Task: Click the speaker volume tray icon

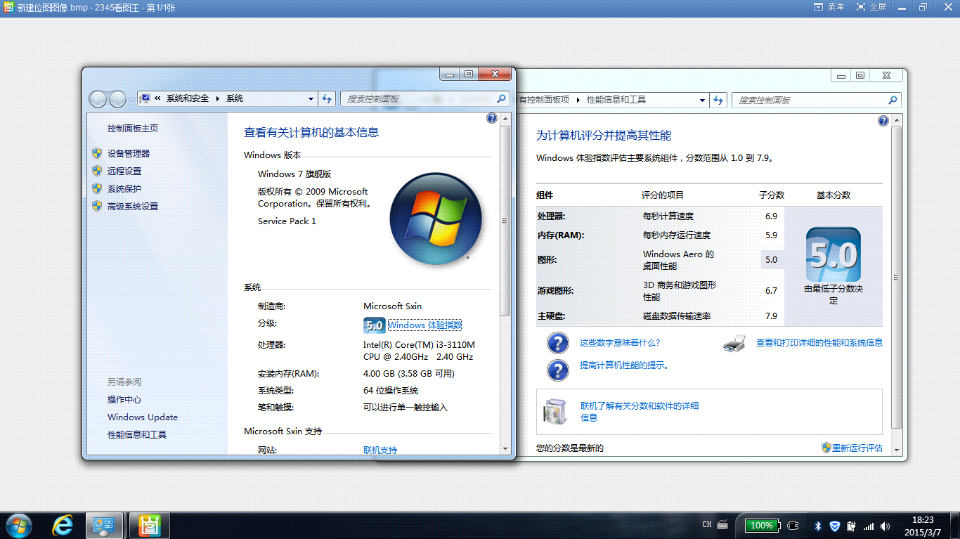Action: [x=885, y=526]
